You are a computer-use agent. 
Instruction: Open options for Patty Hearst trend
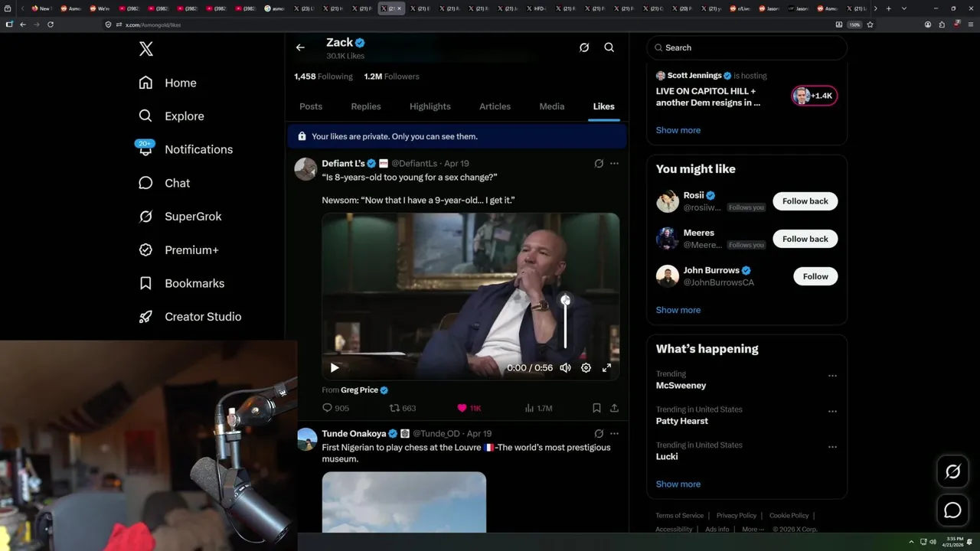pos(832,411)
